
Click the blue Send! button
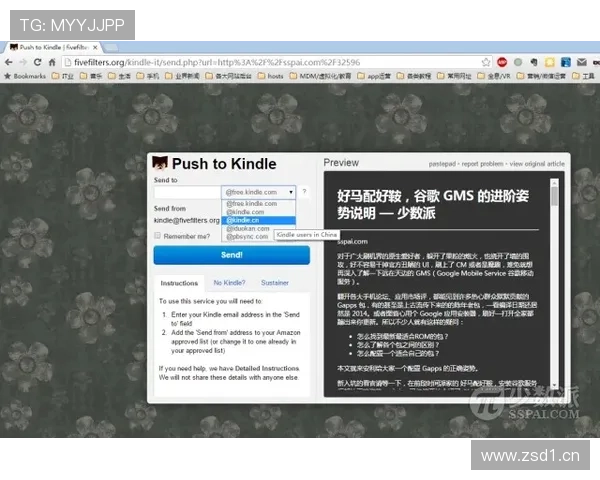[232, 255]
